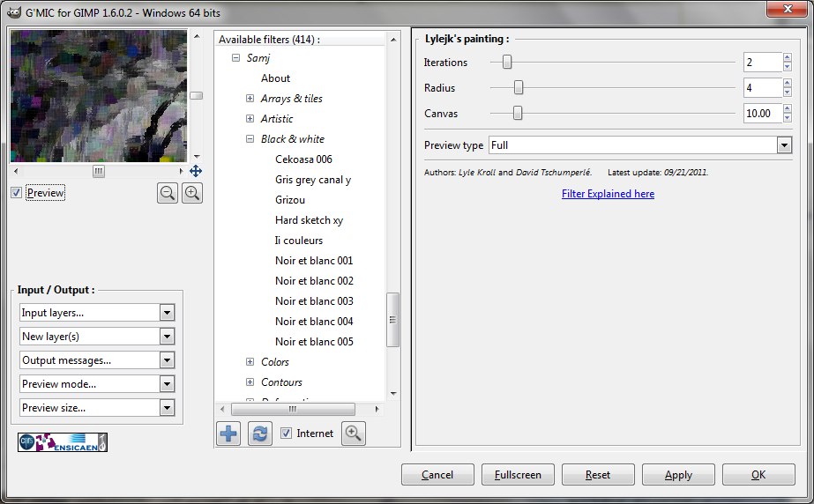Zoom in the preview image
814x504 pixels.
pyautogui.click(x=192, y=194)
